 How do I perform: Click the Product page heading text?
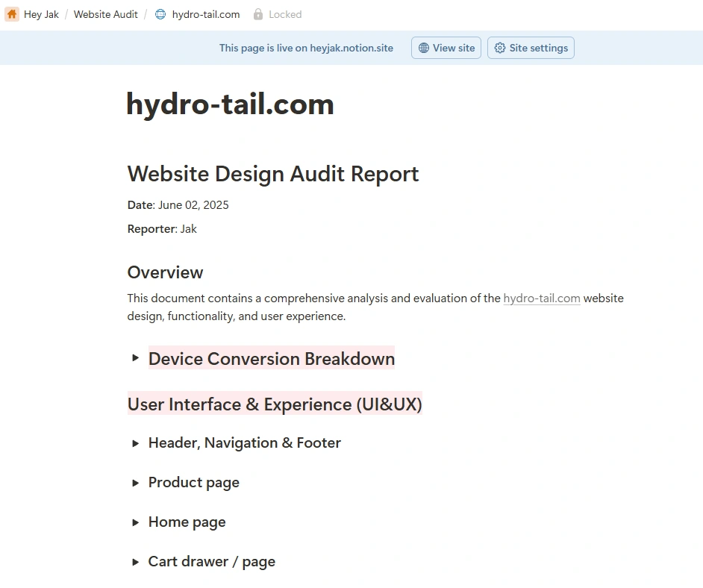pos(194,483)
